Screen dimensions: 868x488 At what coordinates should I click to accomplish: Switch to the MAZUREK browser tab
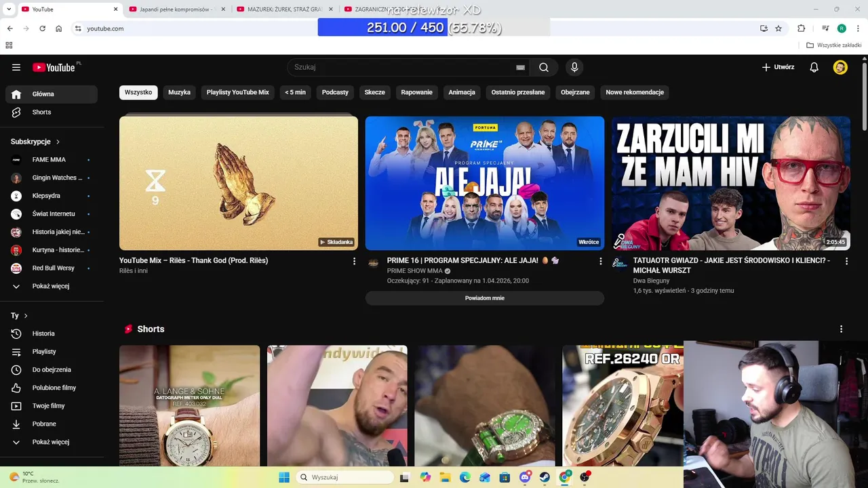[285, 9]
